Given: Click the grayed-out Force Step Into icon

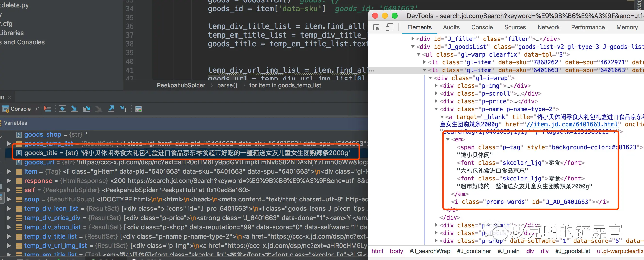Looking at the screenshot, I should (x=99, y=109).
